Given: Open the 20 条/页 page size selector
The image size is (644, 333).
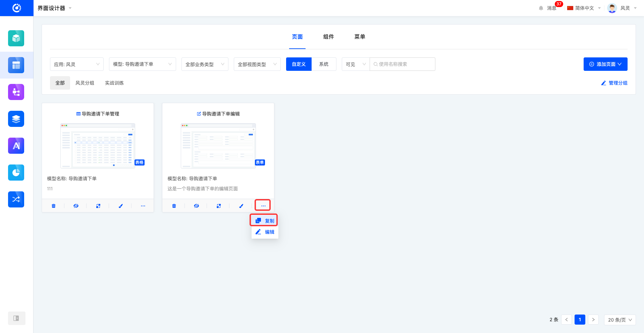Looking at the screenshot, I should (x=620, y=320).
